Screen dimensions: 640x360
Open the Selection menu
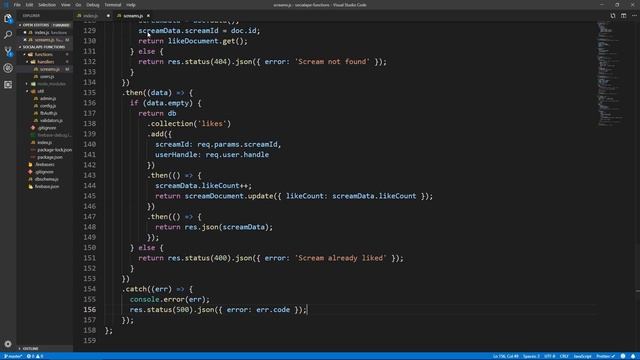click(47, 5)
